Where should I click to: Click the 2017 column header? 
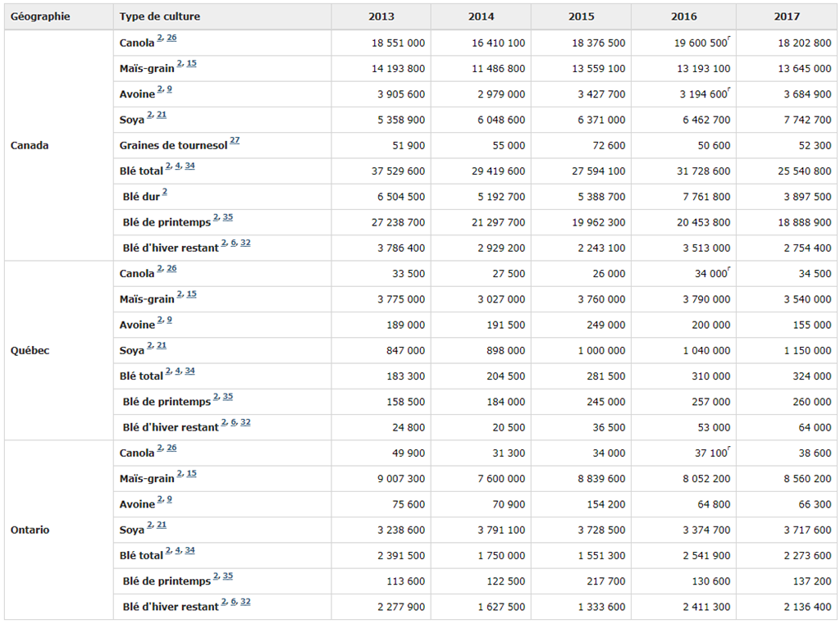point(786,16)
